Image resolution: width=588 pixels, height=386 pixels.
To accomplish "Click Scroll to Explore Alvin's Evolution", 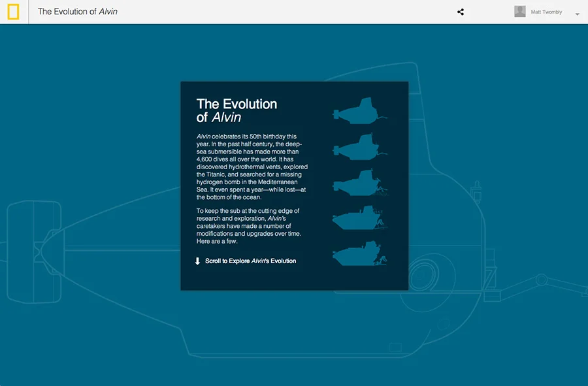I will pos(250,261).
